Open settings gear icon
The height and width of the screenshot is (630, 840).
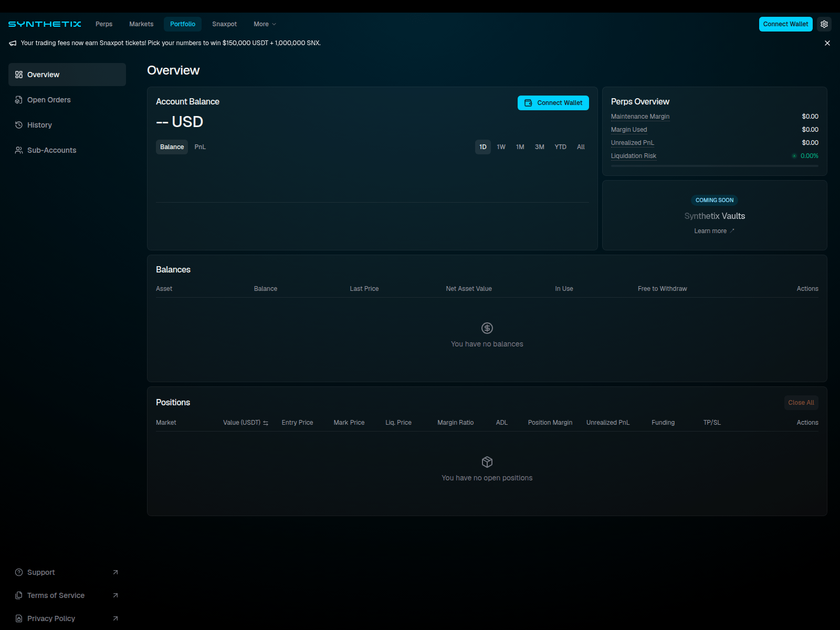824,24
